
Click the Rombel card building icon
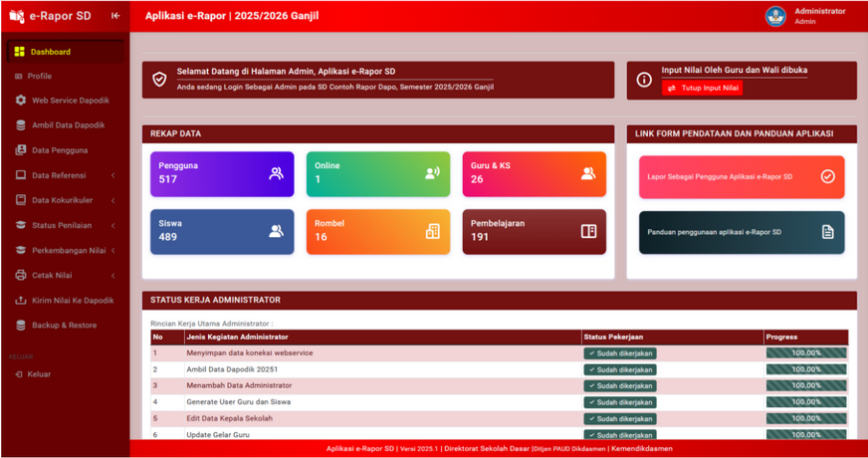click(x=432, y=231)
